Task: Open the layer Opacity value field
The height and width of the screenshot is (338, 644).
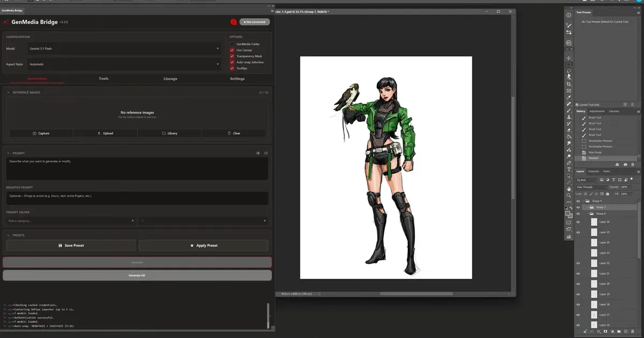Action: (624, 187)
